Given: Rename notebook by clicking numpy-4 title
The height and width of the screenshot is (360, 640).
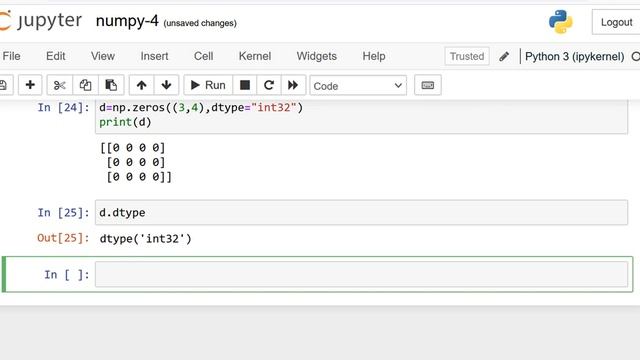Looking at the screenshot, I should (x=127, y=20).
